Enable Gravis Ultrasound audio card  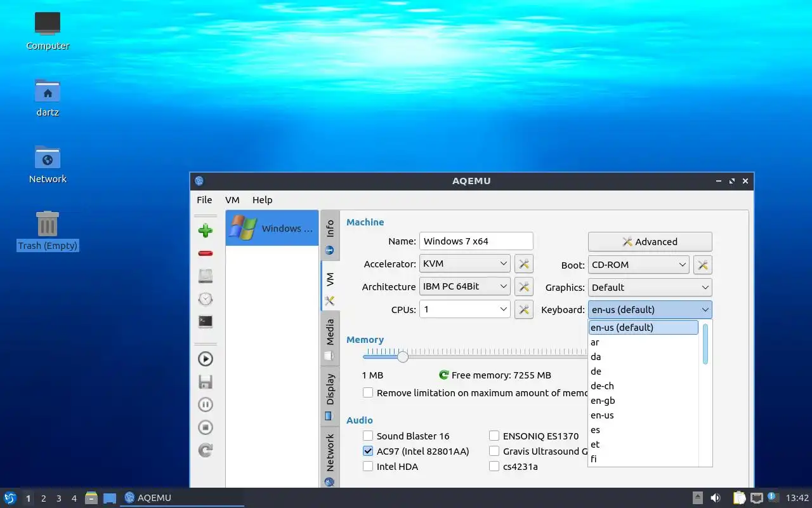[x=494, y=451]
